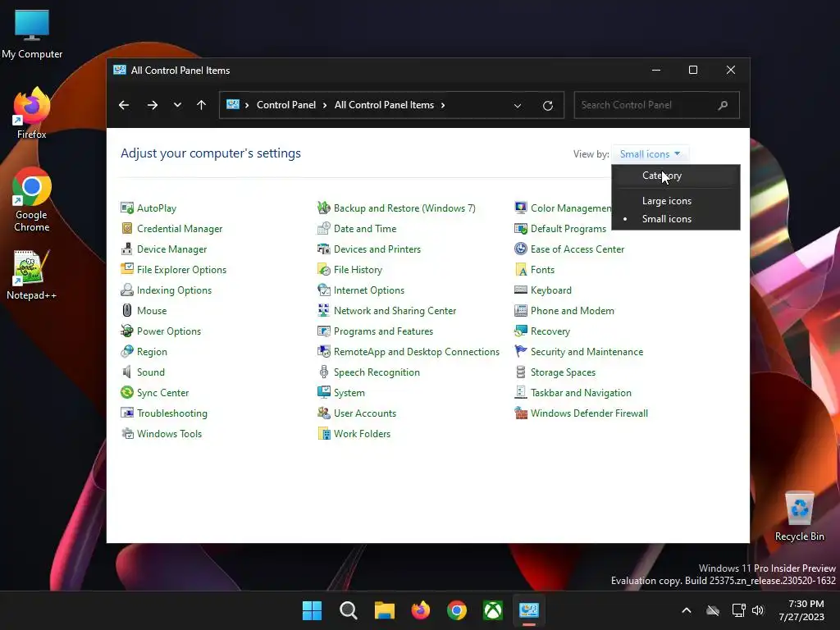Viewport: 840px width, 630px height.
Task: Click Backup and Restore icon
Action: coord(323,208)
